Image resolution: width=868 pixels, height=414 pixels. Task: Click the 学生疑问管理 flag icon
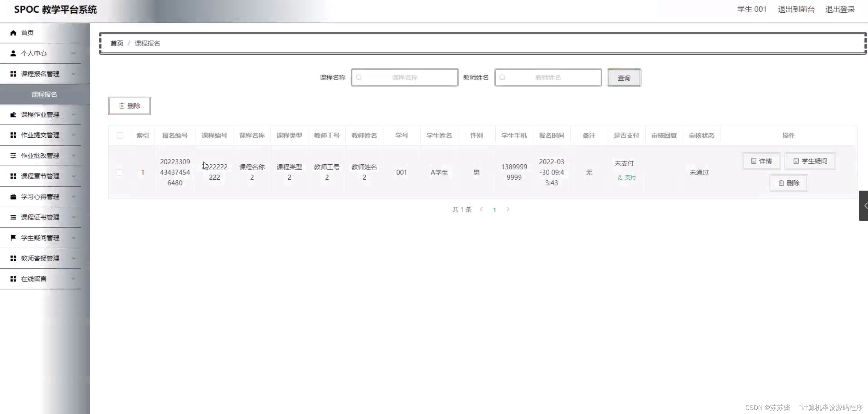pos(13,237)
